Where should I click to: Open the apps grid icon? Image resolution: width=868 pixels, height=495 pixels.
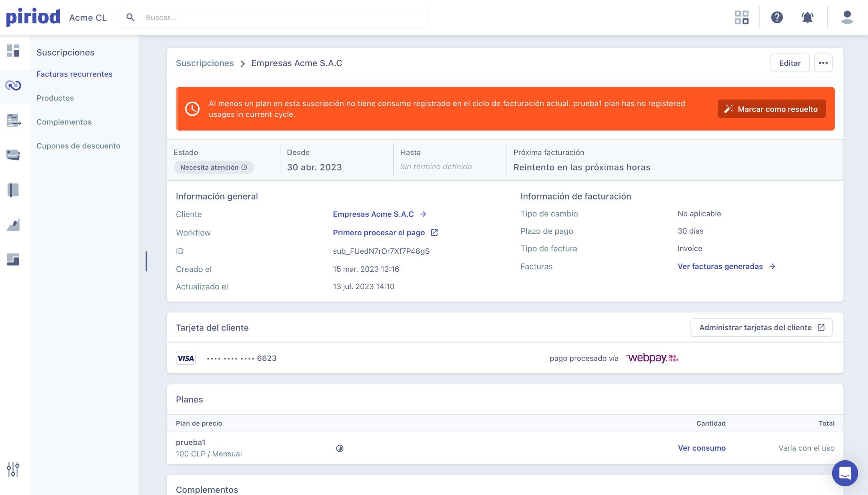pyautogui.click(x=741, y=17)
